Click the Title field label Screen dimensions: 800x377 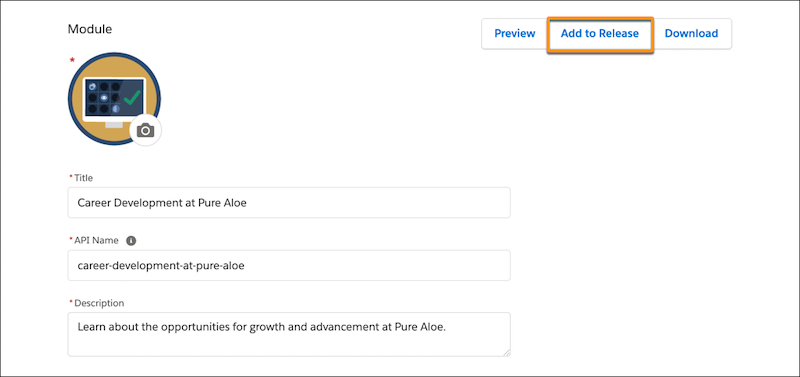(84, 178)
